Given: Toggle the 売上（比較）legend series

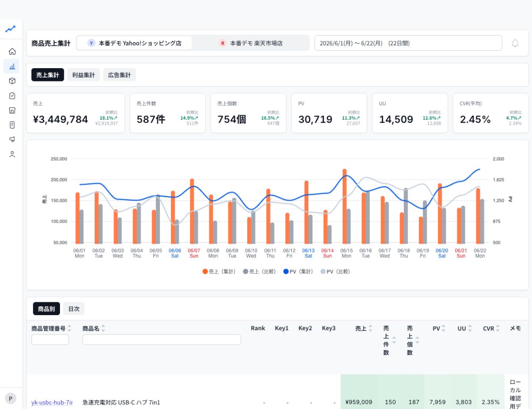Looking at the screenshot, I should pos(260,271).
